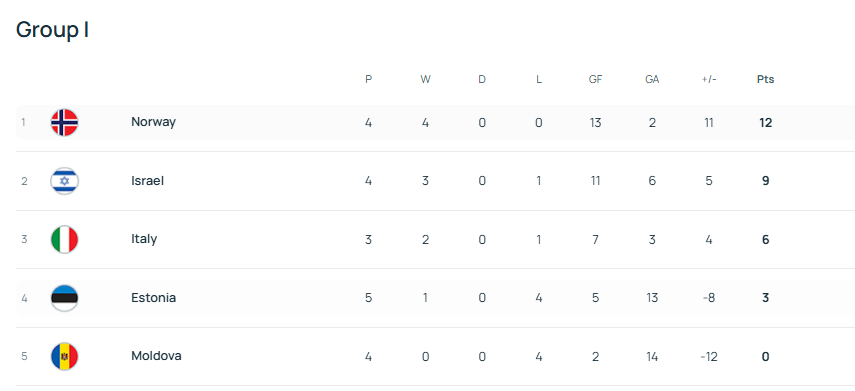
Task: Open the Estonia team link
Action: (153, 298)
